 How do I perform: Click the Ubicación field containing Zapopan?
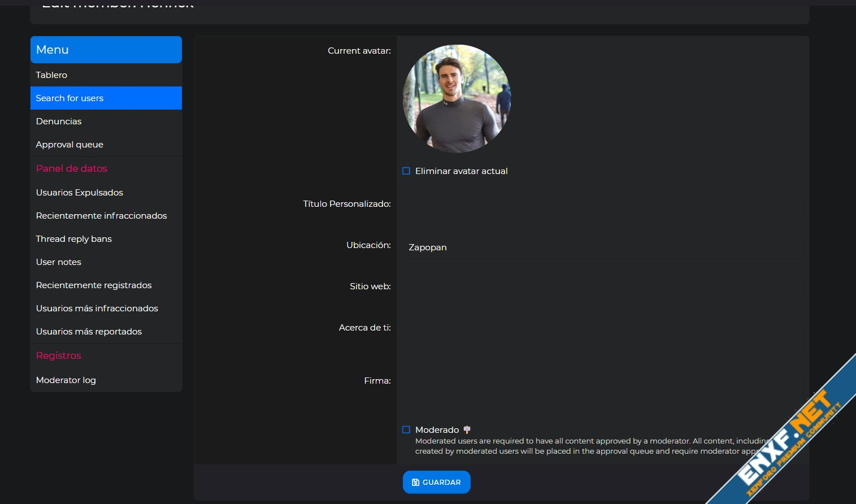coord(602,247)
